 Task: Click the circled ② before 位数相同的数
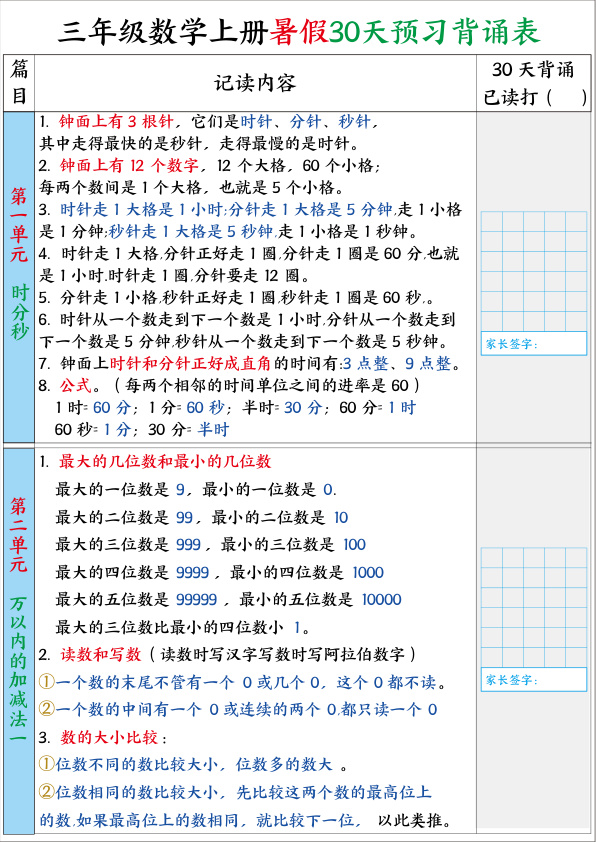click(47, 792)
